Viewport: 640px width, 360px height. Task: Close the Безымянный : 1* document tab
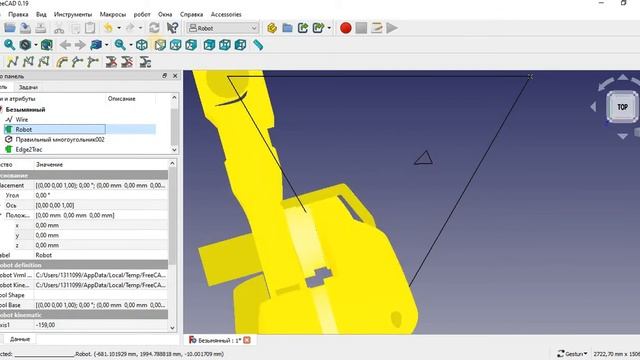tap(247, 340)
